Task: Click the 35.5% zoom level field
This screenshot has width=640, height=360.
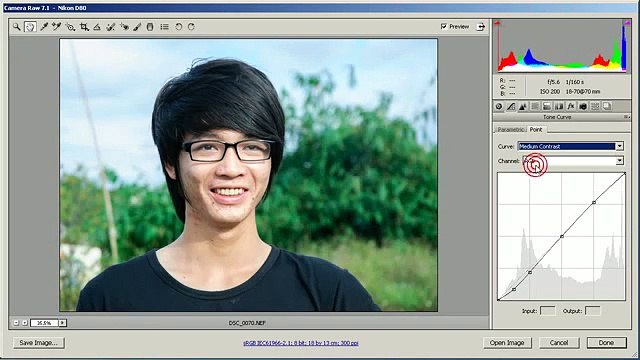Action: [44, 323]
